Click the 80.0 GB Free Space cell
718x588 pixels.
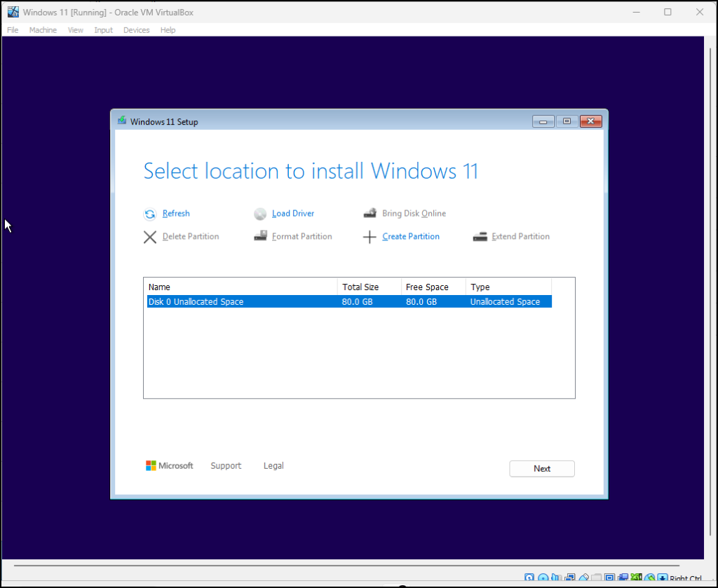point(421,301)
